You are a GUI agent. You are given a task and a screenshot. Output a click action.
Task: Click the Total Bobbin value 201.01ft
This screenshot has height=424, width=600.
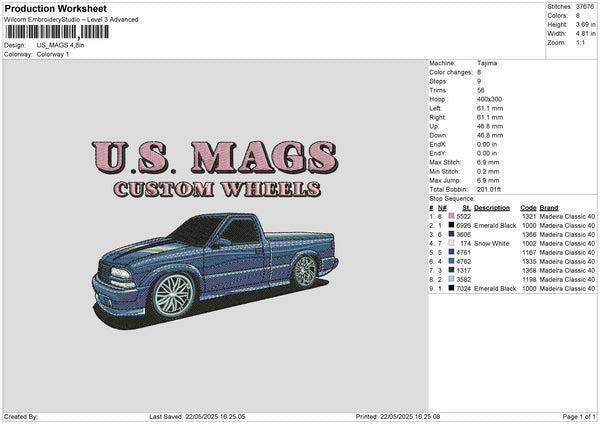pyautogui.click(x=489, y=189)
